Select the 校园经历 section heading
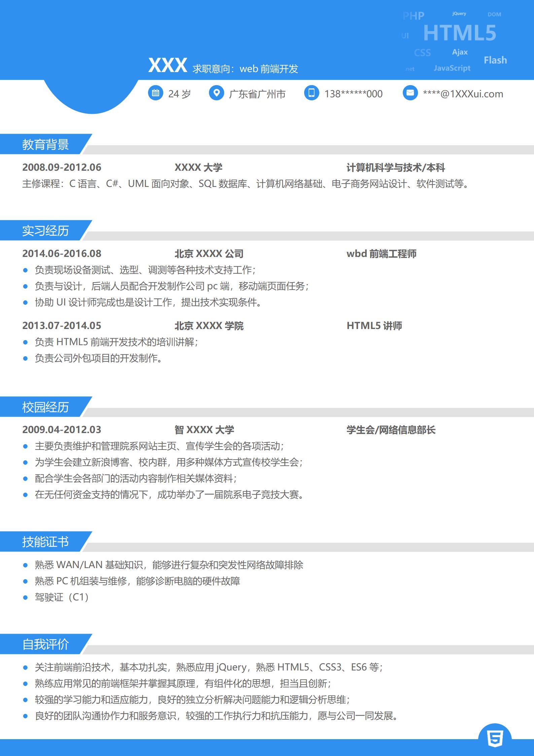 (45, 407)
